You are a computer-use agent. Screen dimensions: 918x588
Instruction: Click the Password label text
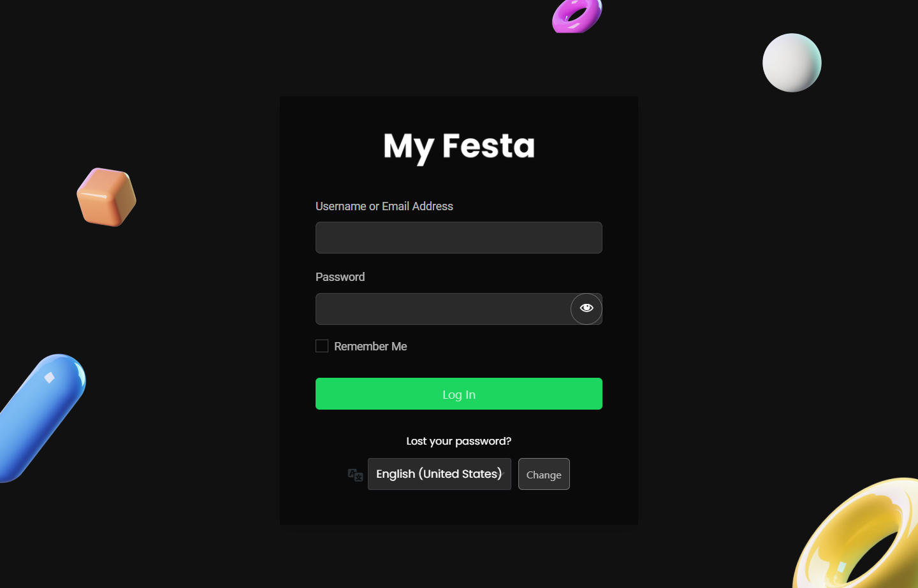click(x=340, y=277)
